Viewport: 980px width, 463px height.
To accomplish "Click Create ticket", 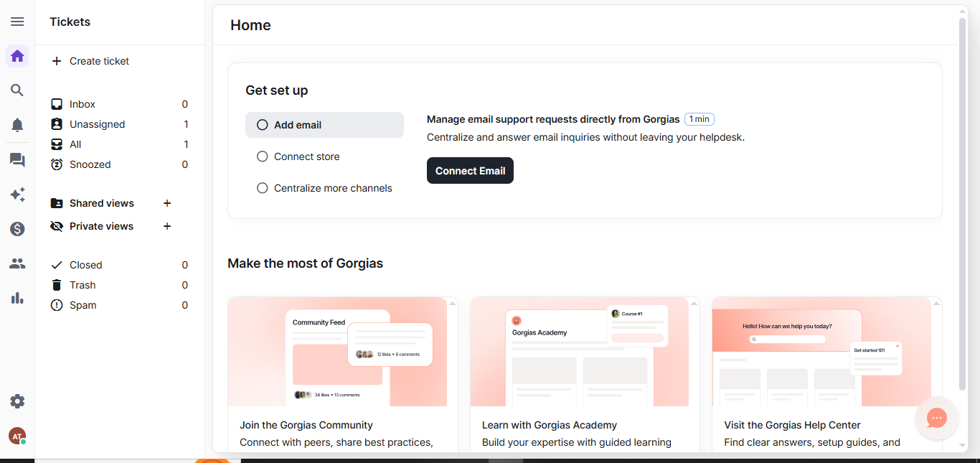I will [99, 61].
